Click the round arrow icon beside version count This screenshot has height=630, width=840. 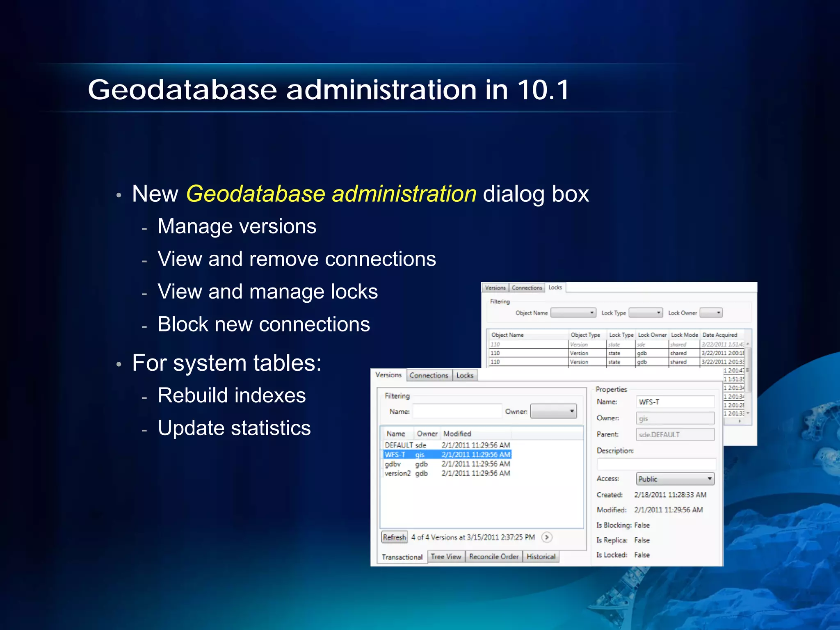coord(547,537)
